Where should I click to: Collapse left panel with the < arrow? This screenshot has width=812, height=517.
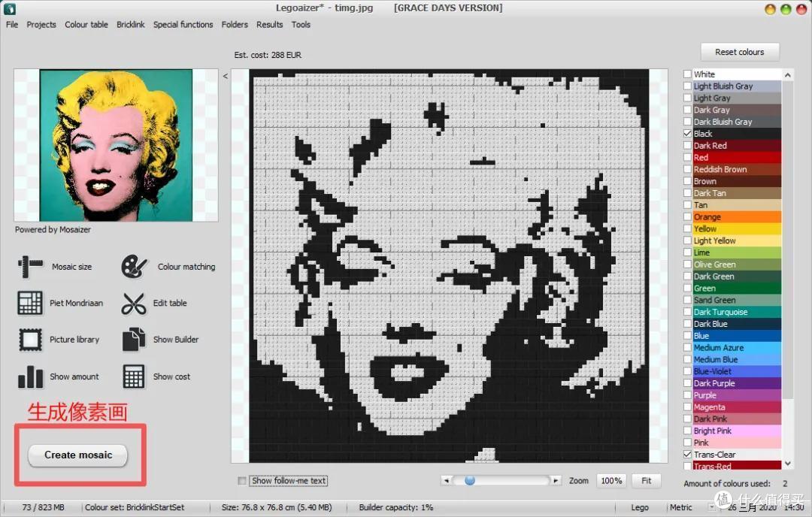(x=226, y=76)
